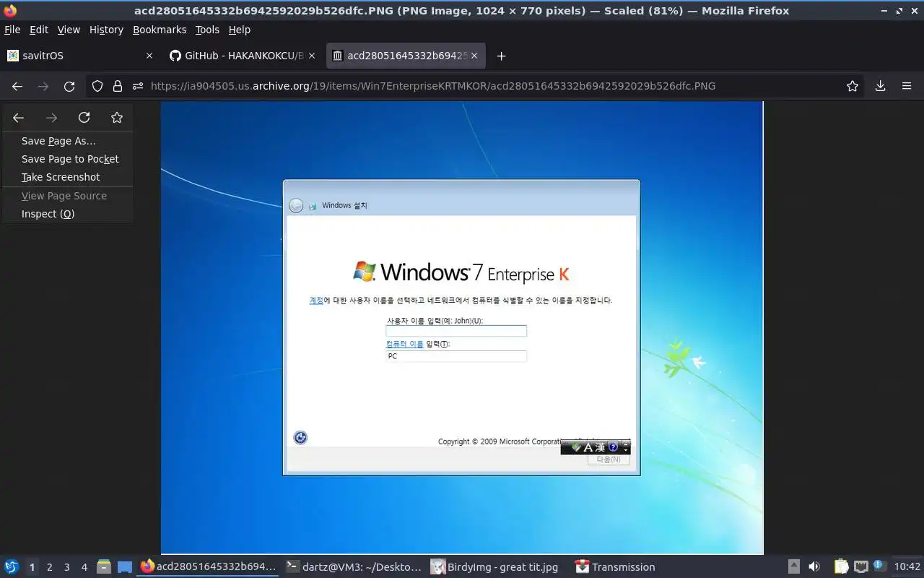924x578 pixels.
Task: Open the clipboard notes tray icon
Action: [842, 567]
